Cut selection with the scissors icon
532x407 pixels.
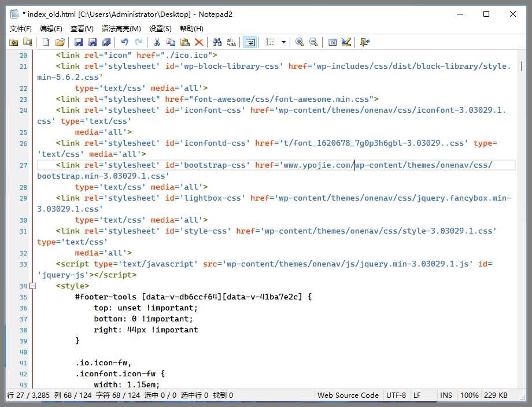coord(156,42)
